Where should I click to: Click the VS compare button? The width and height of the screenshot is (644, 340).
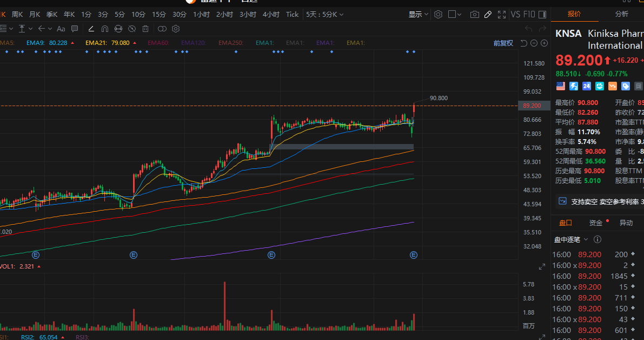coord(515,15)
